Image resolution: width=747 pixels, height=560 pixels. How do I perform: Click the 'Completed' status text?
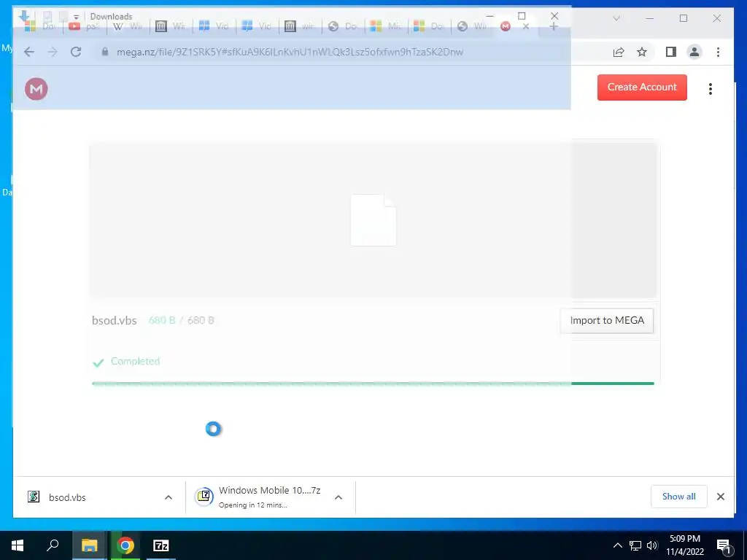pos(135,361)
